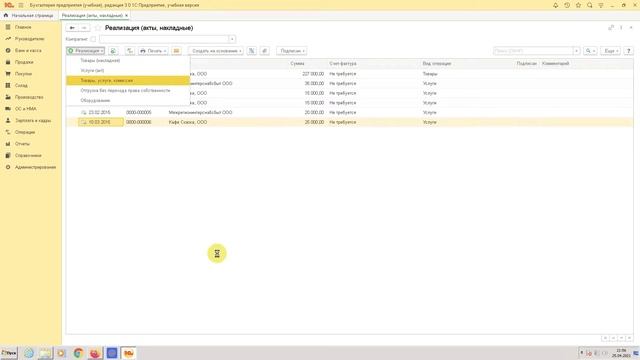640x360 pixels.
Task: Open Руководителю section in sidebar
Action: tap(29, 39)
